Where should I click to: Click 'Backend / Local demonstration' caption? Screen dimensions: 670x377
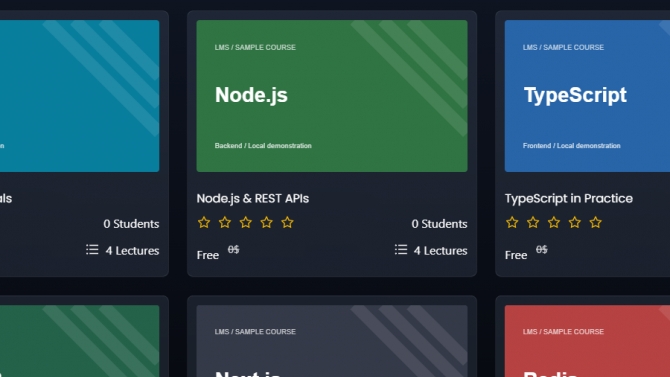[x=263, y=146]
